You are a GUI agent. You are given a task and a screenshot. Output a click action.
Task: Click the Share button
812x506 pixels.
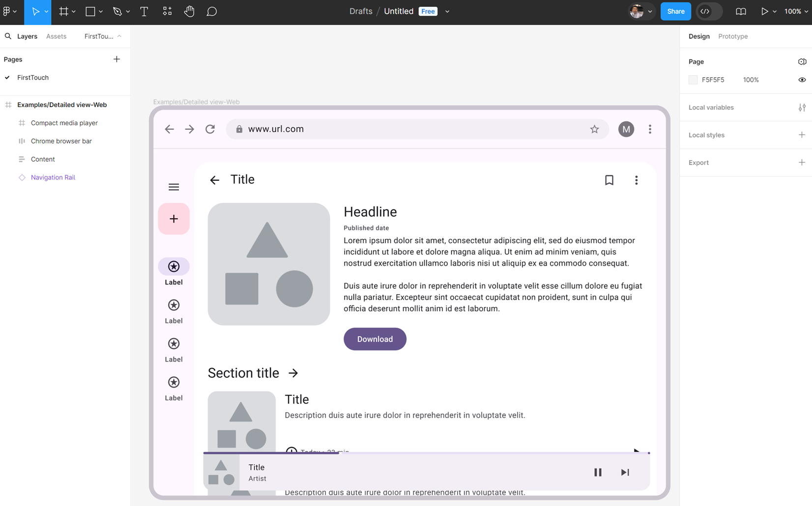[x=675, y=11]
